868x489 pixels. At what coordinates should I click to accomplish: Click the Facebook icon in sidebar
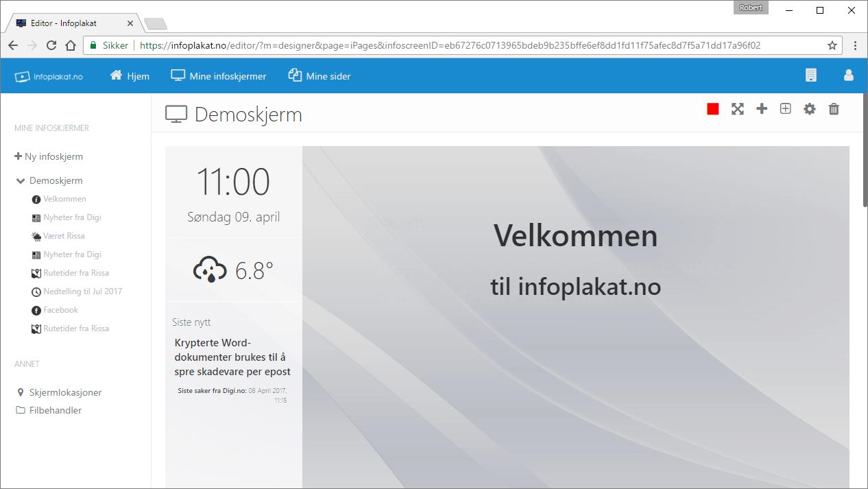coord(36,311)
